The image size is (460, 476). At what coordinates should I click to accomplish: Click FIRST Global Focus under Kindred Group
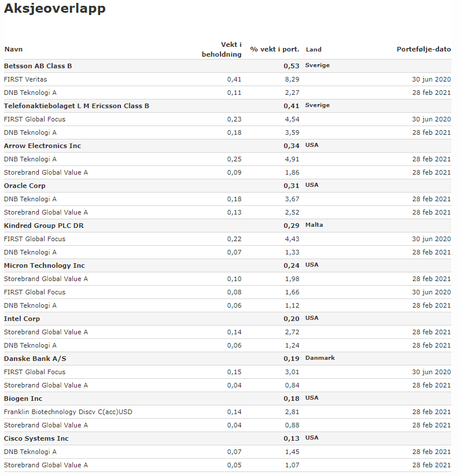point(35,239)
